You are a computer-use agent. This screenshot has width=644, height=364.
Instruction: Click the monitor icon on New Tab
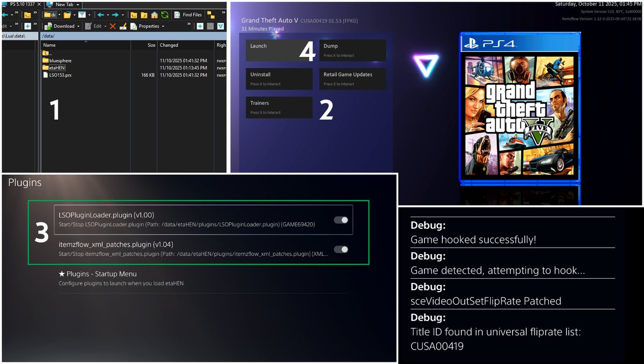pos(50,4)
